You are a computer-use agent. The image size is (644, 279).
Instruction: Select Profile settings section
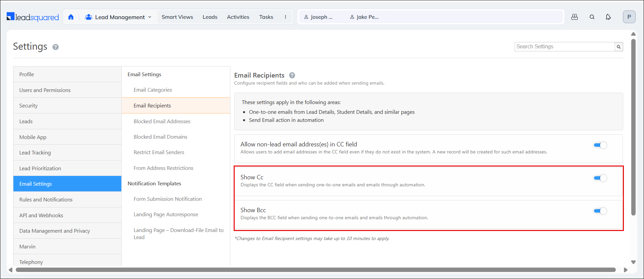tap(67, 74)
